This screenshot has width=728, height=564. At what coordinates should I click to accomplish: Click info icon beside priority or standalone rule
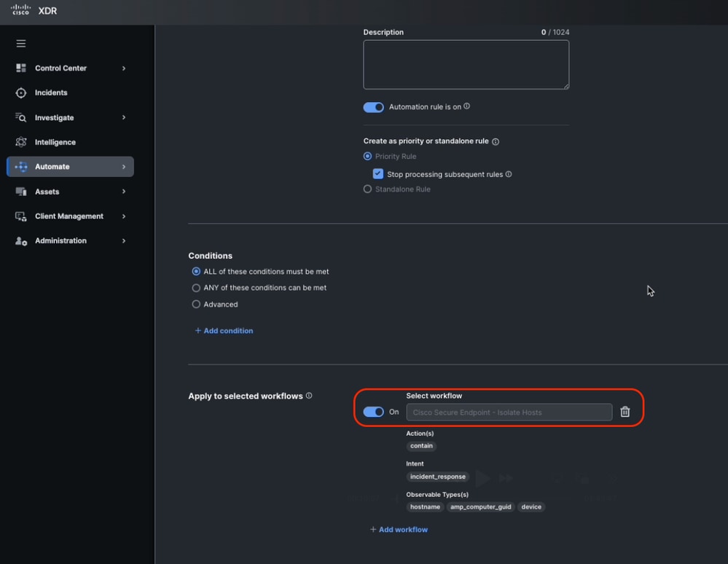(x=496, y=141)
